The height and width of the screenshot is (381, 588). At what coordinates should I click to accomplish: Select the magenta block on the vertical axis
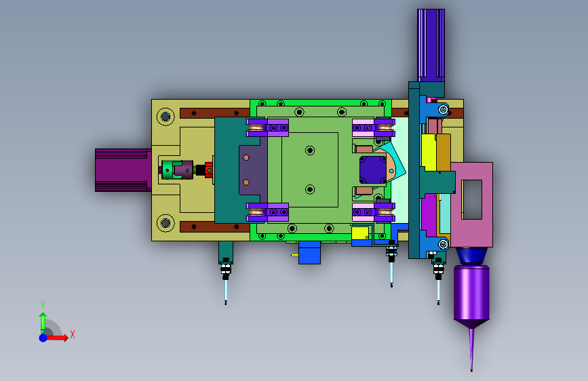coord(429,216)
